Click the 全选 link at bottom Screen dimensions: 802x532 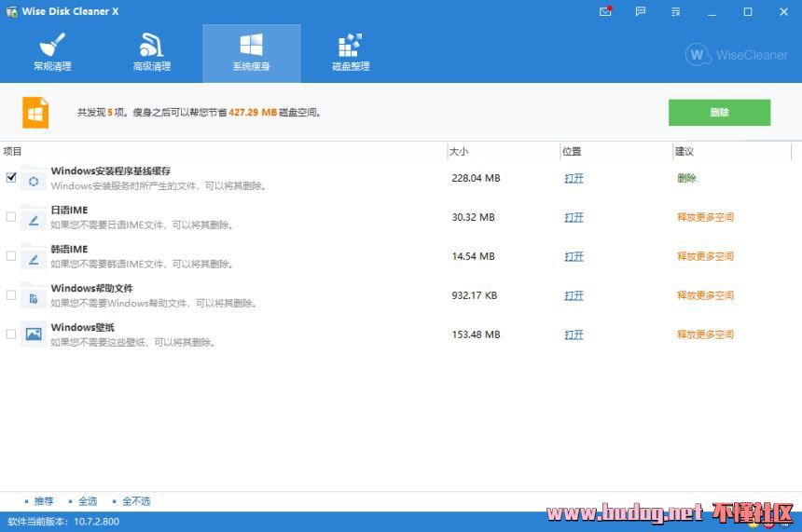(88, 501)
